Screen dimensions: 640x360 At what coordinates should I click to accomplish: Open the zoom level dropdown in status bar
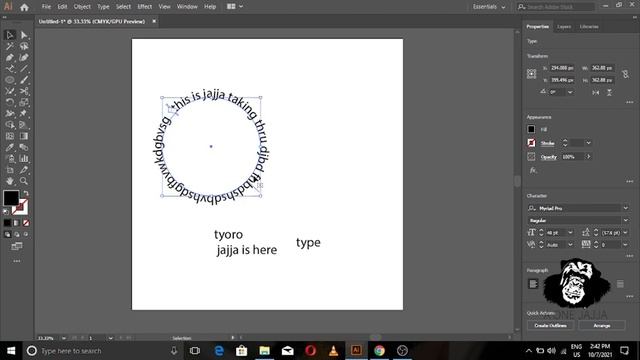click(64, 338)
